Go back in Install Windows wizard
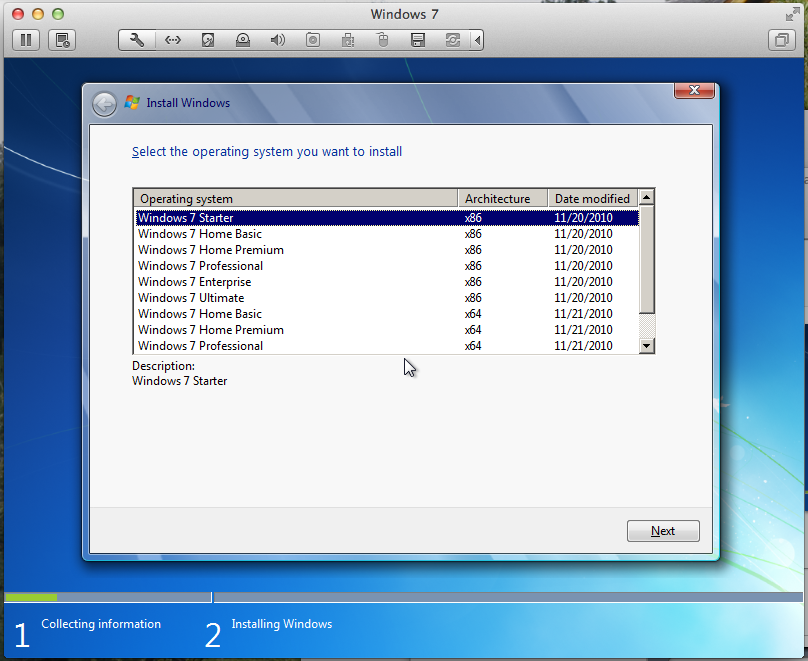808x661 pixels. (x=105, y=105)
